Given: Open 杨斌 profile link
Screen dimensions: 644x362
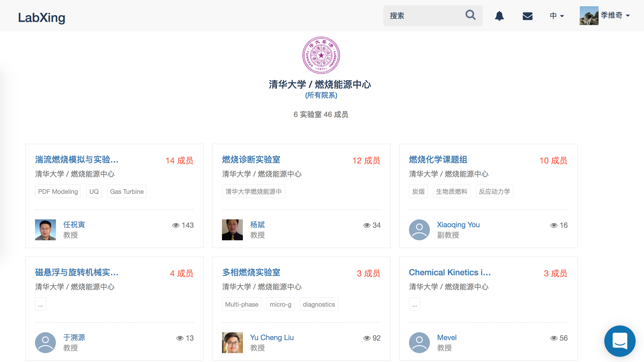Looking at the screenshot, I should [257, 225].
